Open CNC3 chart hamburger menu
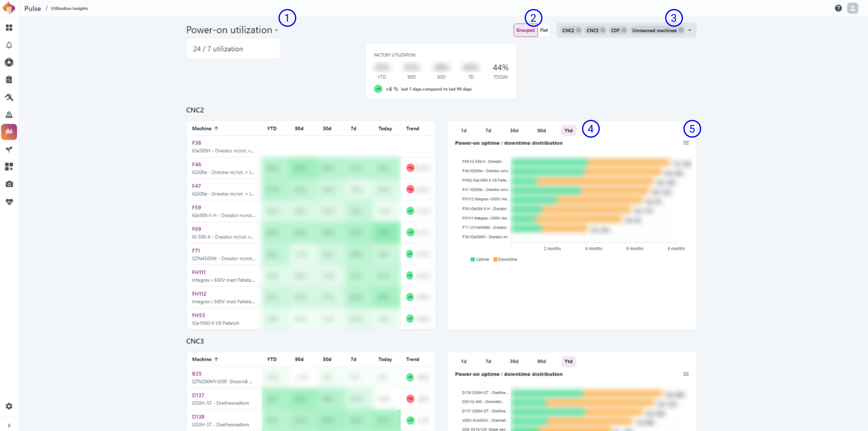868x431 pixels. point(686,374)
